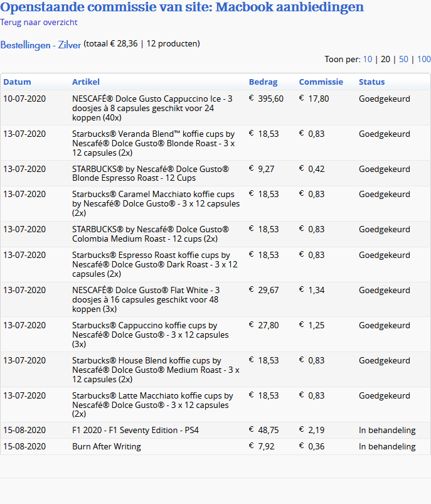The height and width of the screenshot is (504, 431).
Task: Click the amount € 29,67
Action: click(264, 290)
